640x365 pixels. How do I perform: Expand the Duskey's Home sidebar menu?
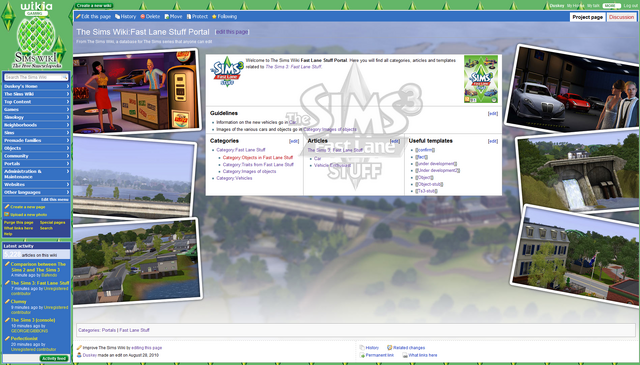pyautogui.click(x=36, y=86)
